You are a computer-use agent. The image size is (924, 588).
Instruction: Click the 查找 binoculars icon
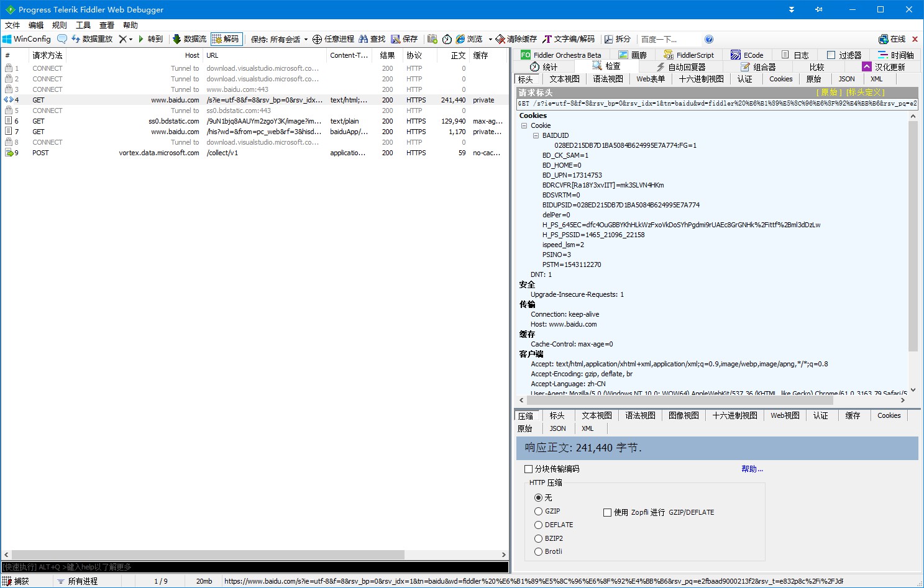click(364, 39)
